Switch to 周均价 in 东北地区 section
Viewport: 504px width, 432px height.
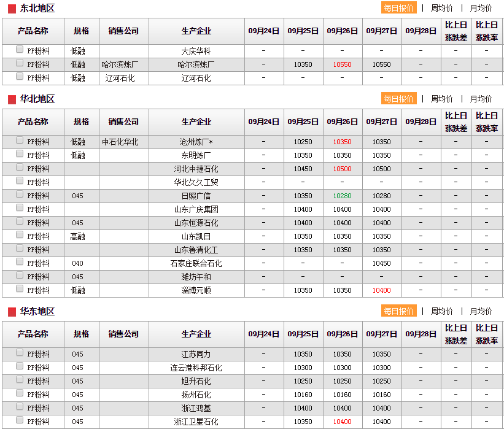tap(441, 9)
